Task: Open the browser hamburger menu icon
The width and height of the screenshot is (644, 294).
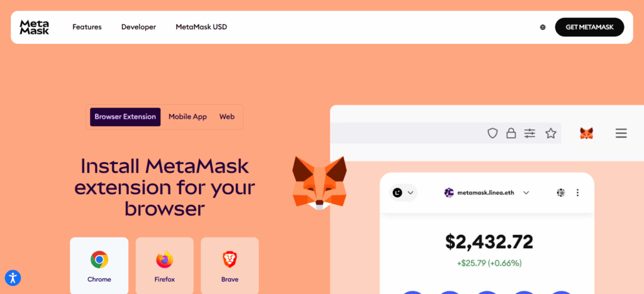Action: point(621,133)
